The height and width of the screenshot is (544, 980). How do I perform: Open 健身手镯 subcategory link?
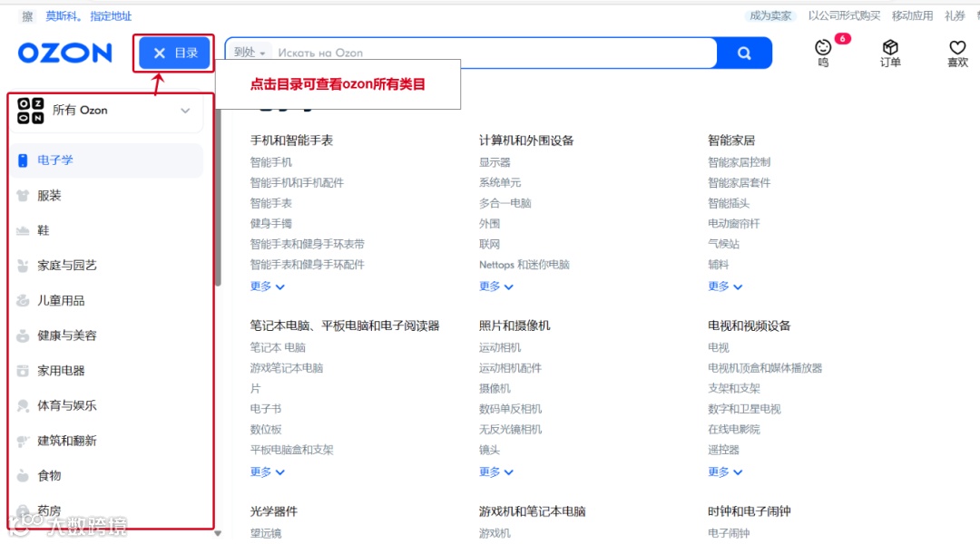click(270, 224)
